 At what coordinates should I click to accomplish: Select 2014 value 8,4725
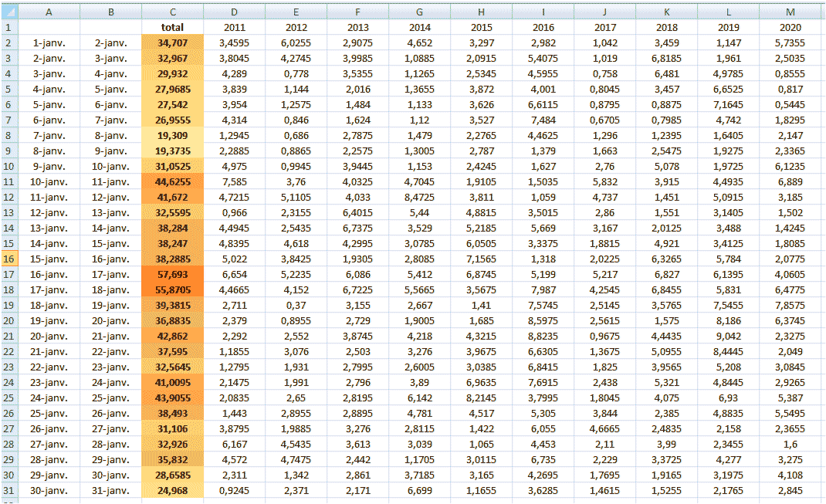[420, 198]
